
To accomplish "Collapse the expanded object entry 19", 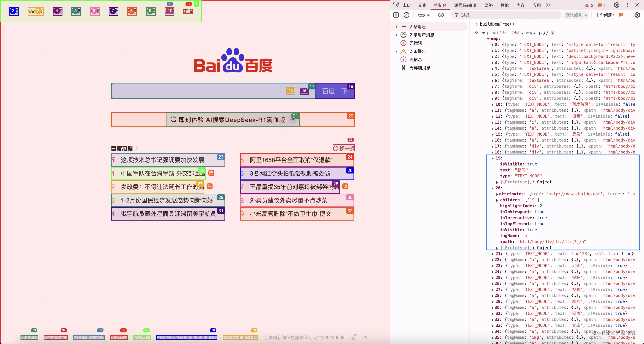I will [x=492, y=158].
